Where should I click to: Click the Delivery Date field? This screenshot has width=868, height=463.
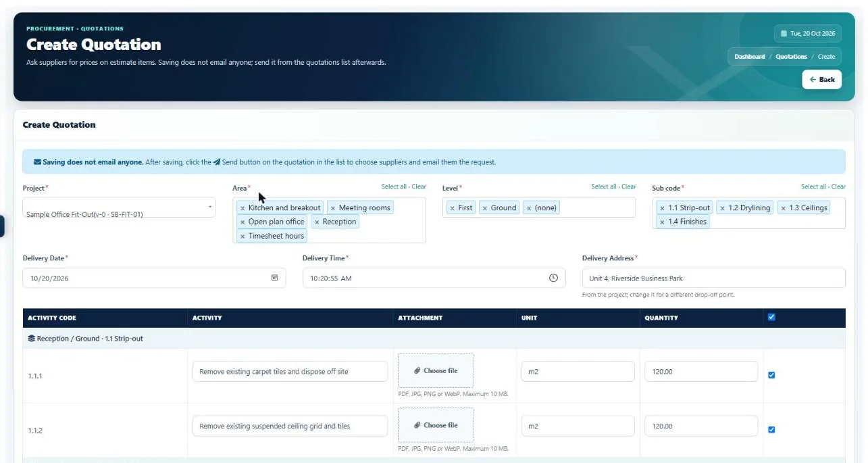click(154, 278)
